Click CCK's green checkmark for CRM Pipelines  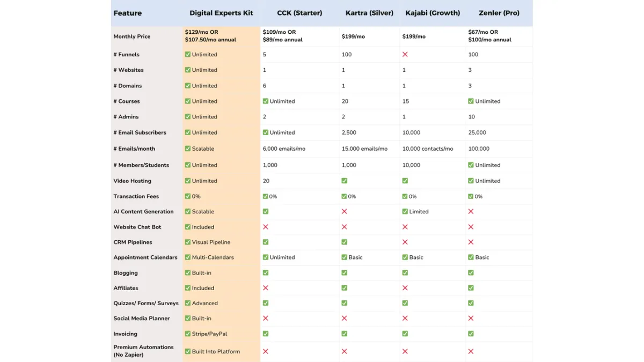(x=266, y=242)
